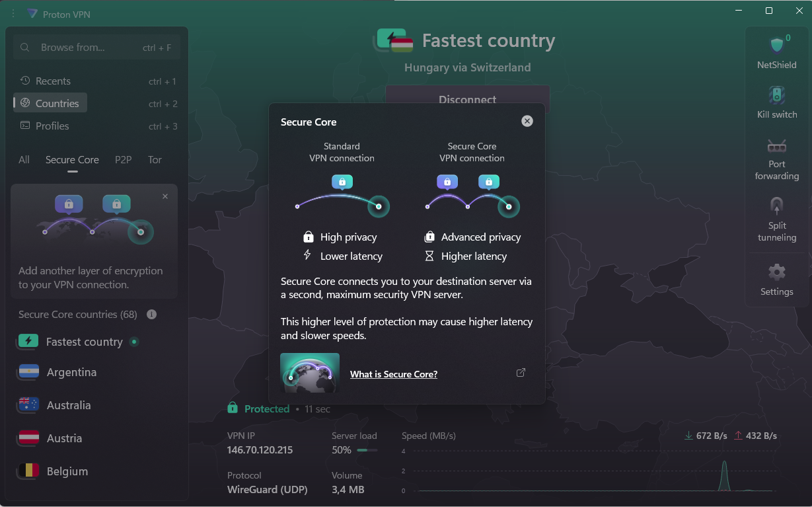Select the Argentina flag icon

click(x=28, y=372)
